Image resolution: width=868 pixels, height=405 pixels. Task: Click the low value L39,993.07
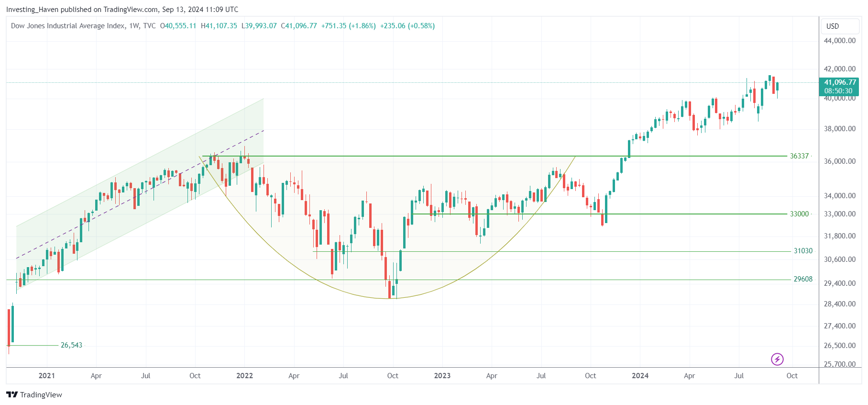tap(259, 26)
